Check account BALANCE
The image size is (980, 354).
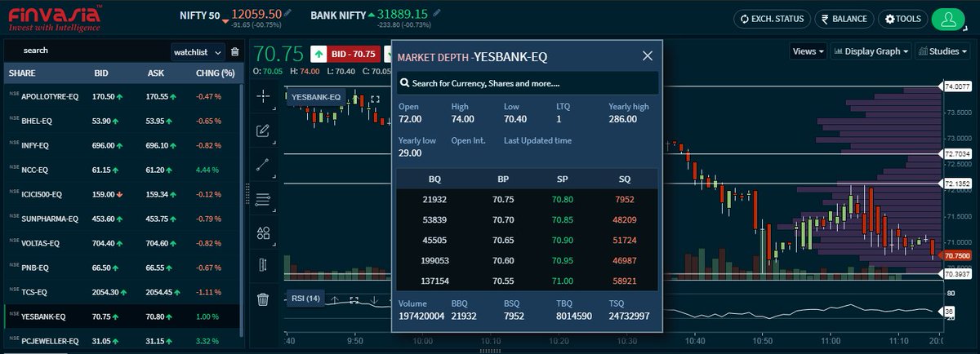click(x=844, y=19)
